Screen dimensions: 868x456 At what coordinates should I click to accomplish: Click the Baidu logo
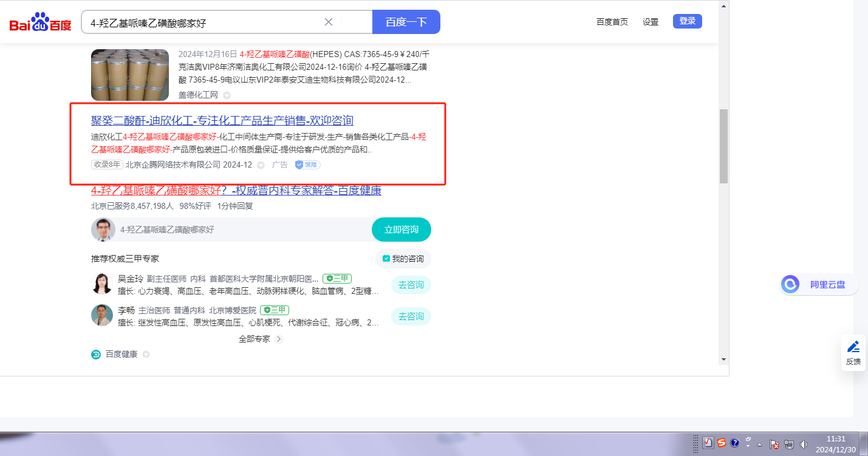pyautogui.click(x=40, y=22)
